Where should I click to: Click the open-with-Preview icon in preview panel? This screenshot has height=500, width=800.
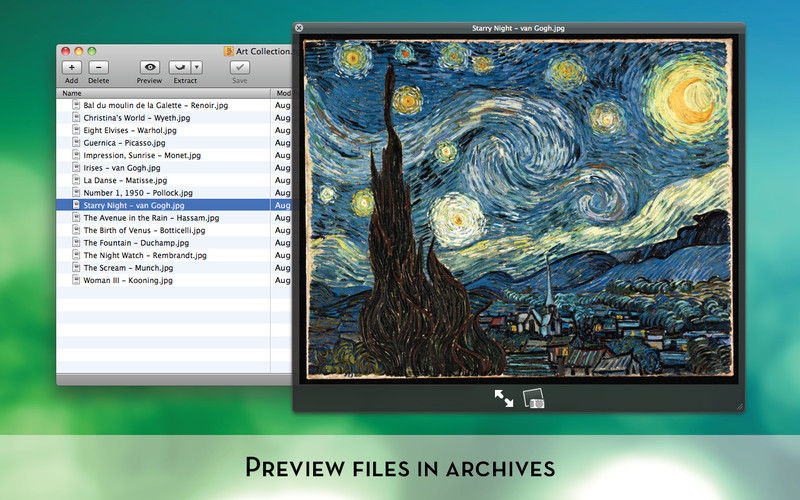point(534,398)
